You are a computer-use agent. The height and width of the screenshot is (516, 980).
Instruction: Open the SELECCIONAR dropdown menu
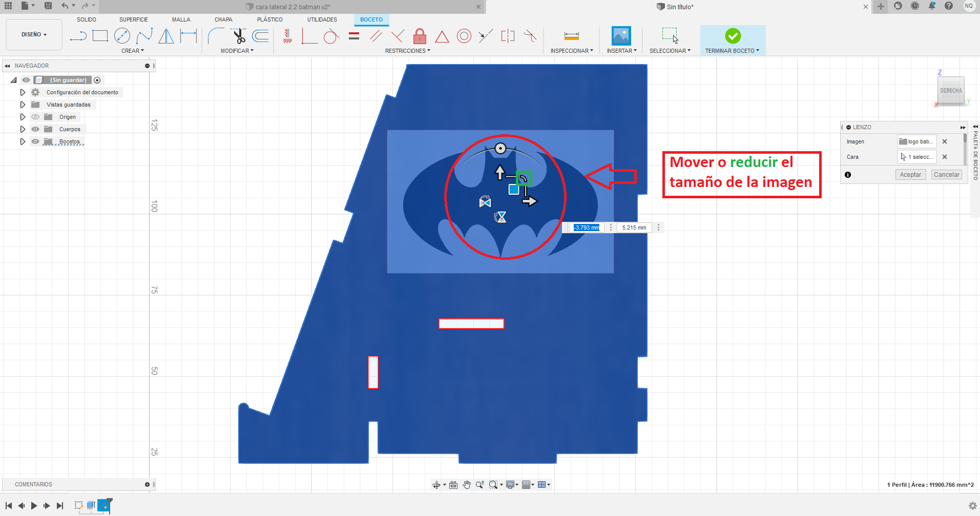670,51
